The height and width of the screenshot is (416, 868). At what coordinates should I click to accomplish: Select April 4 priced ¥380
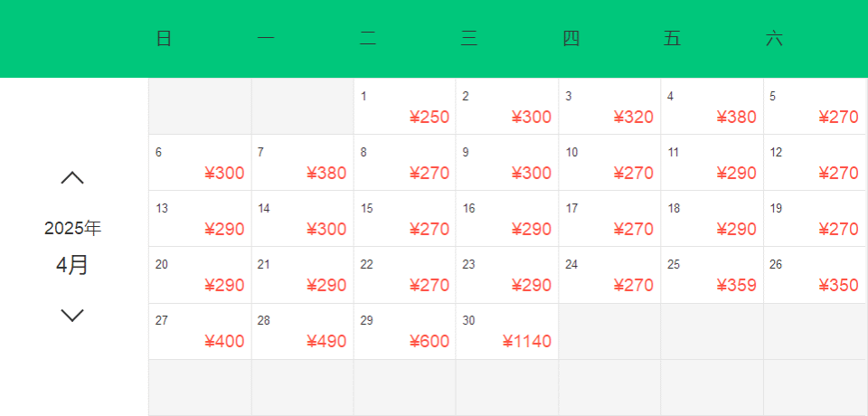[712, 107]
